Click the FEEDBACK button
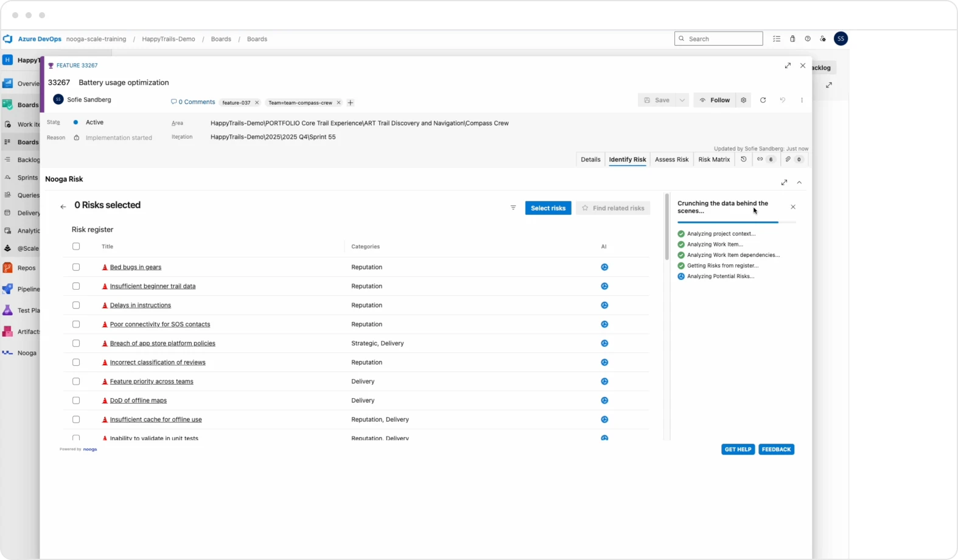 pos(777,449)
